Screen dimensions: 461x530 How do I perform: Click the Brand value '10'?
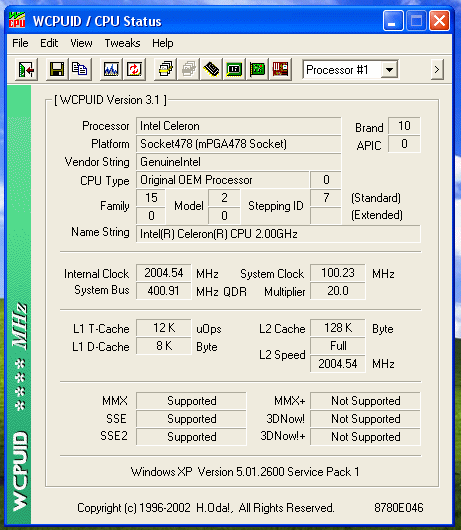[x=404, y=126]
